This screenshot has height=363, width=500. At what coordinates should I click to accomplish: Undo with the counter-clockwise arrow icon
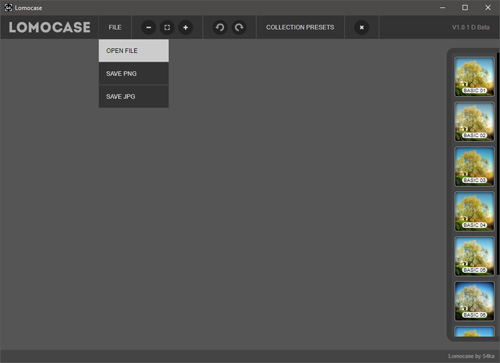tap(220, 27)
